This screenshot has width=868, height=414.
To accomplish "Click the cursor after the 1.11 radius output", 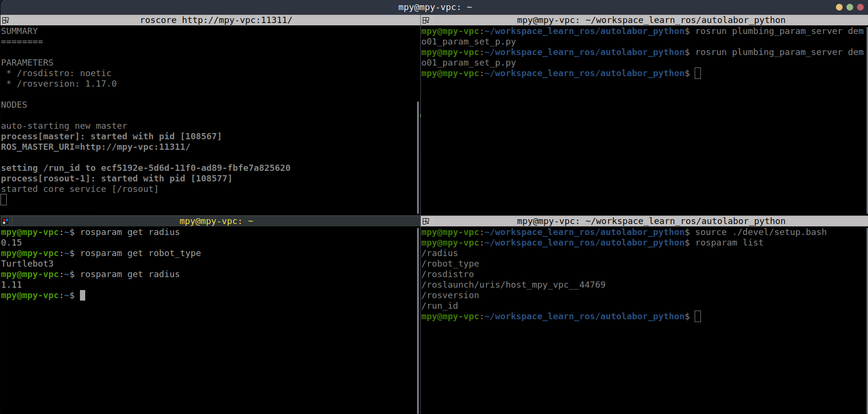I will 82,295.
